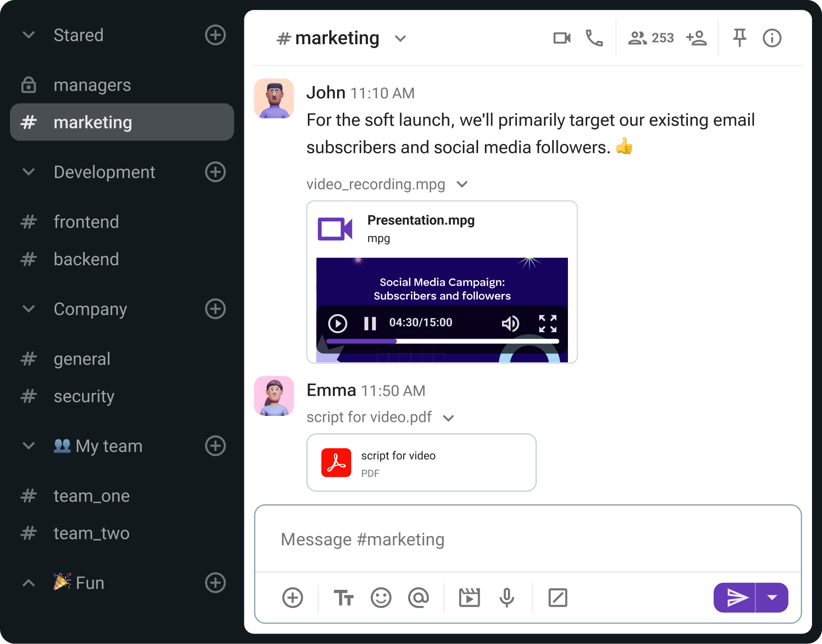Start a video call in marketing channel
The image size is (822, 644).
[x=562, y=38]
